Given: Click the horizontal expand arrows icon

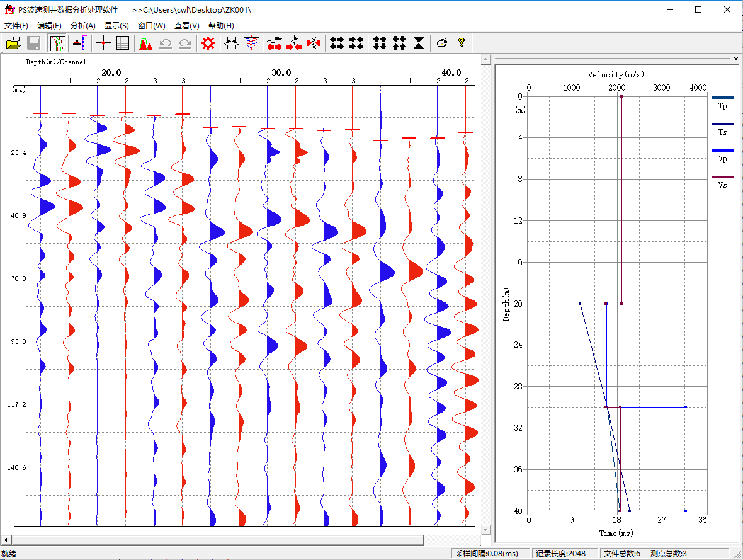Looking at the screenshot, I should pyautogui.click(x=337, y=43).
